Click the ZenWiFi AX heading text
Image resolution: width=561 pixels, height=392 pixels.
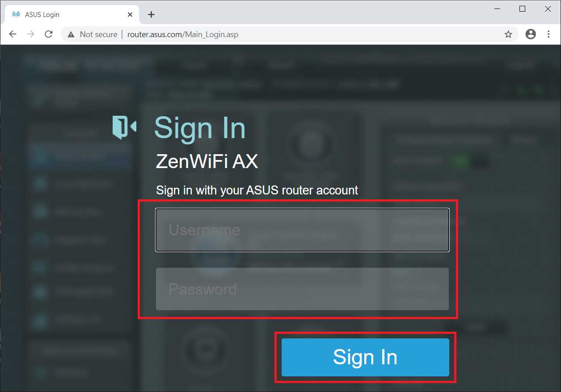pyautogui.click(x=207, y=161)
